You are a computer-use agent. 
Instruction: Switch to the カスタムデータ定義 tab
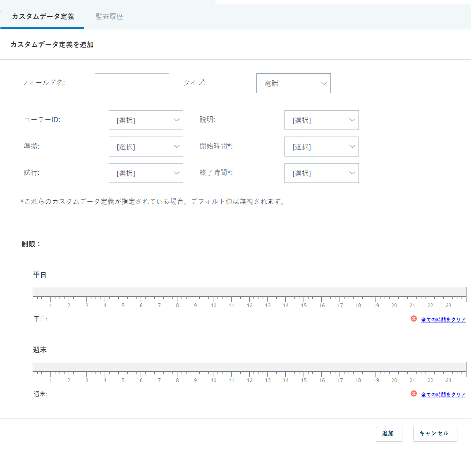tap(43, 17)
